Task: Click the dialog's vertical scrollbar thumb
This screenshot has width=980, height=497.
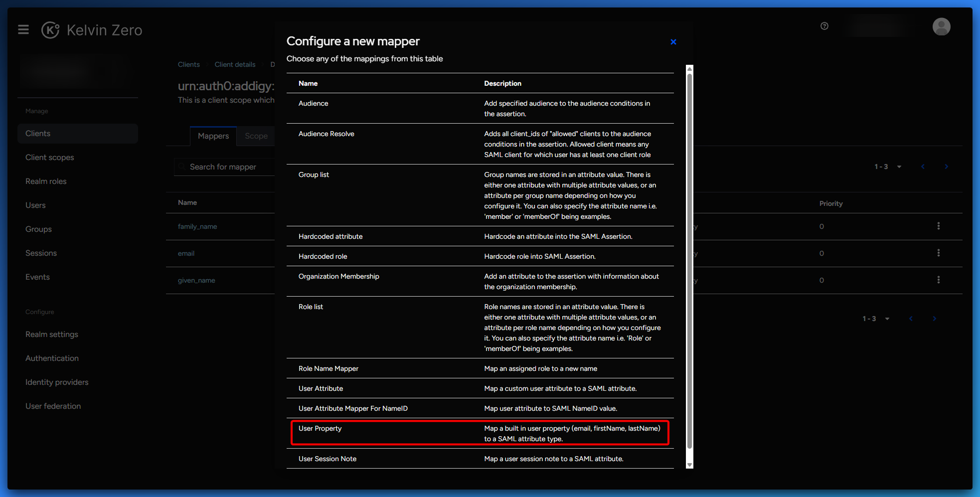Action: coord(689,261)
